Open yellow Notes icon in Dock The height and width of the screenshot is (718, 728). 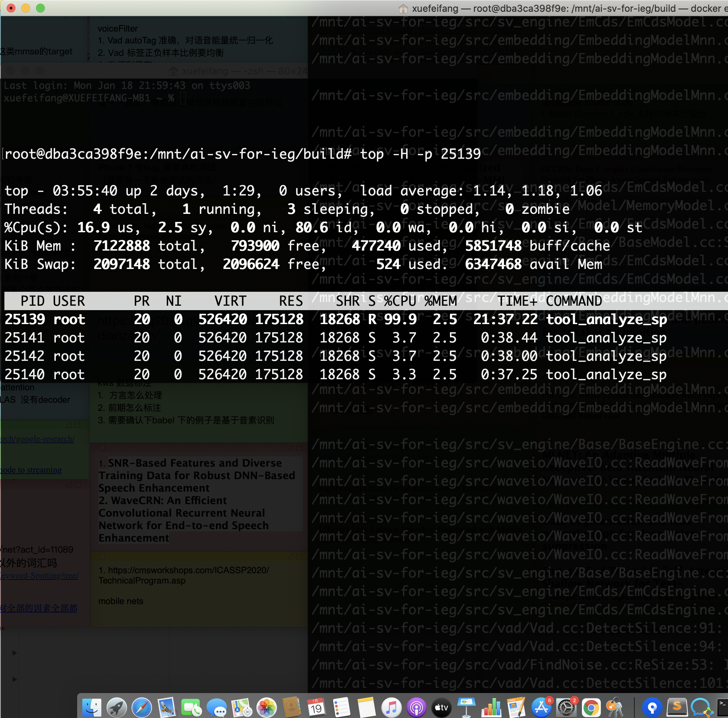(366, 707)
